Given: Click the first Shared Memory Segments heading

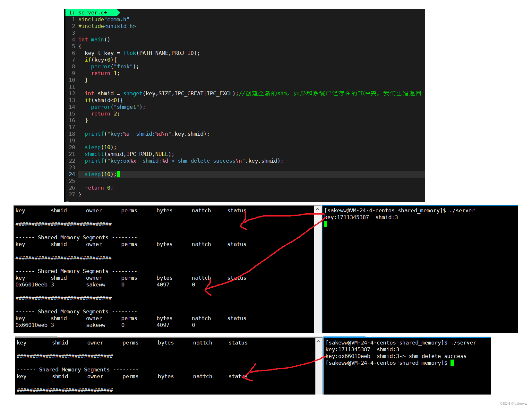Looking at the screenshot, I should pyautogui.click(x=76, y=237).
